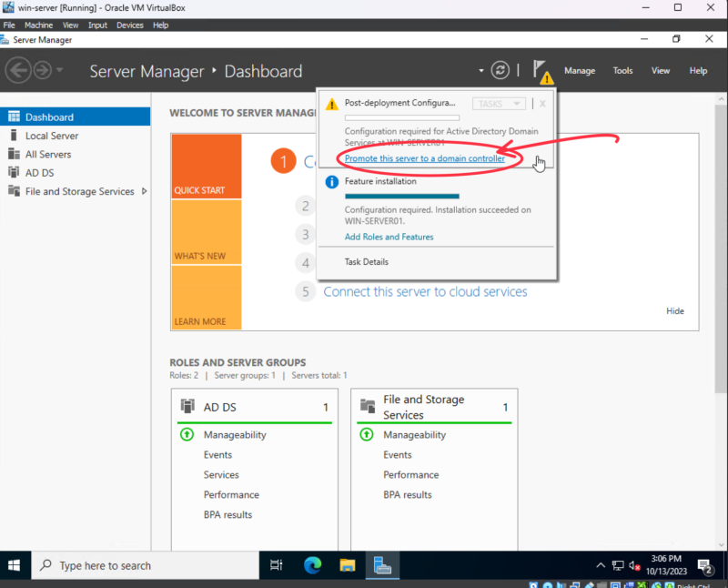Viewport: 728px width, 588px height.
Task: Click the Server Manager taskbar icon
Action: [382, 565]
